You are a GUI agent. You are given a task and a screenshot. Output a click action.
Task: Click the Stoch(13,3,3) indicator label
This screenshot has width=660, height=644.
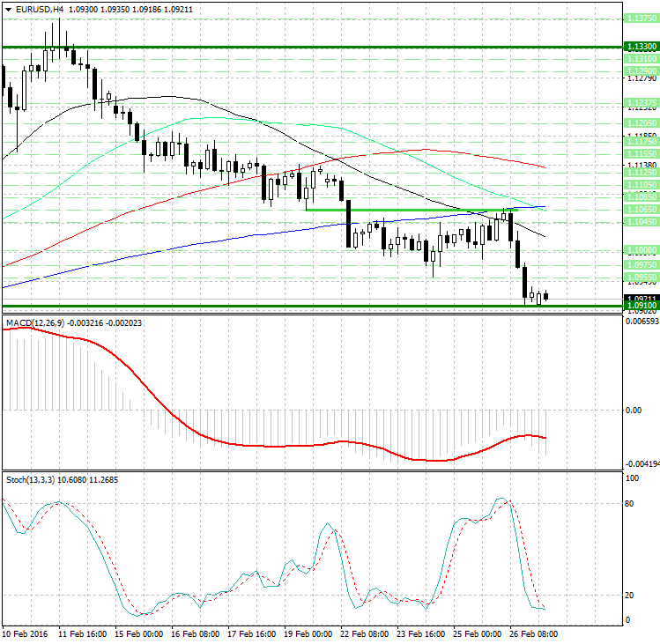(x=30, y=480)
